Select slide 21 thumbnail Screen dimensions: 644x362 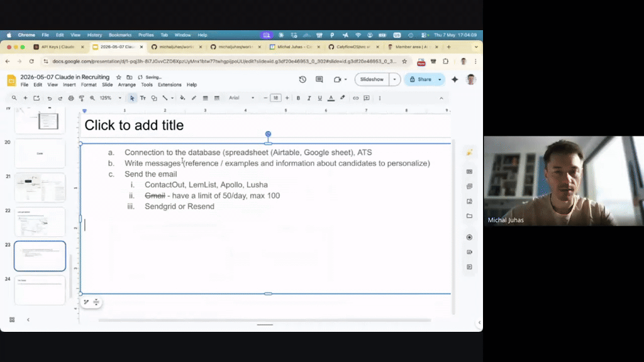pos(40,187)
